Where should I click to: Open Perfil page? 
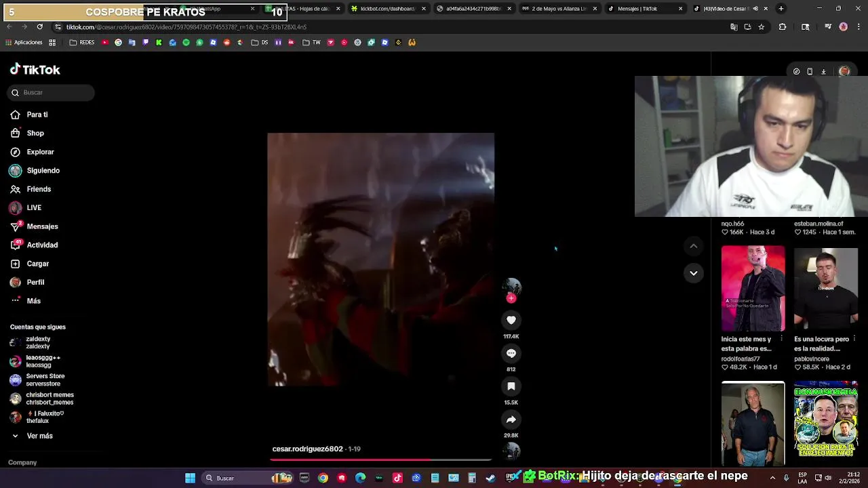tap(27, 282)
